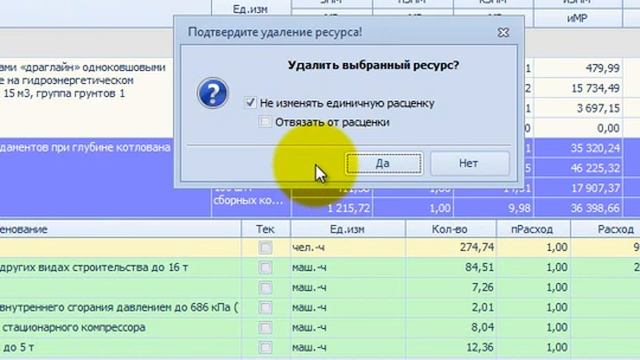Uncheck Не изменять единичную расценку
The height and width of the screenshot is (360, 640).
point(250,102)
